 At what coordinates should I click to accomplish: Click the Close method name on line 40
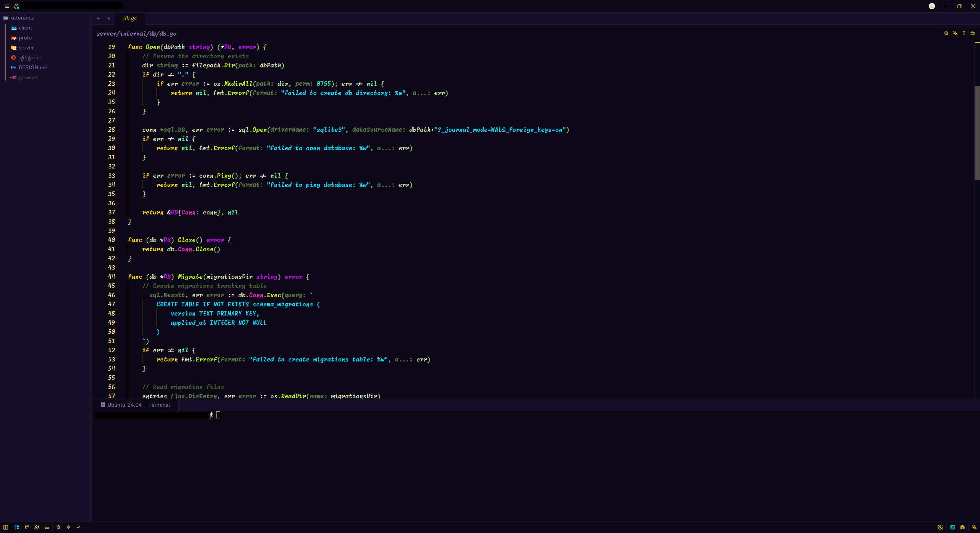click(186, 240)
